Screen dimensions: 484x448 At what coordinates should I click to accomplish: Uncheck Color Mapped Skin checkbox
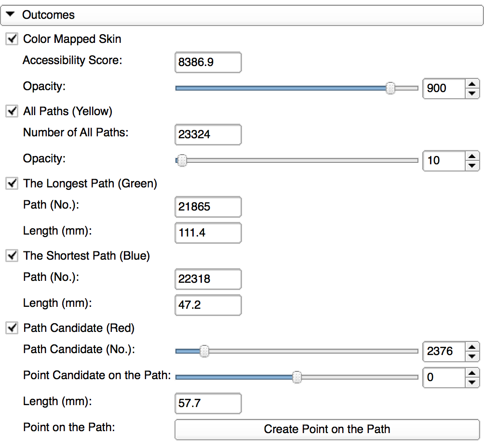[12, 39]
